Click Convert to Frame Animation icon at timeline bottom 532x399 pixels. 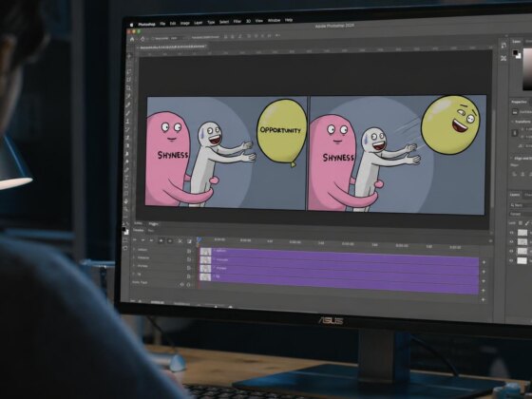(133, 301)
